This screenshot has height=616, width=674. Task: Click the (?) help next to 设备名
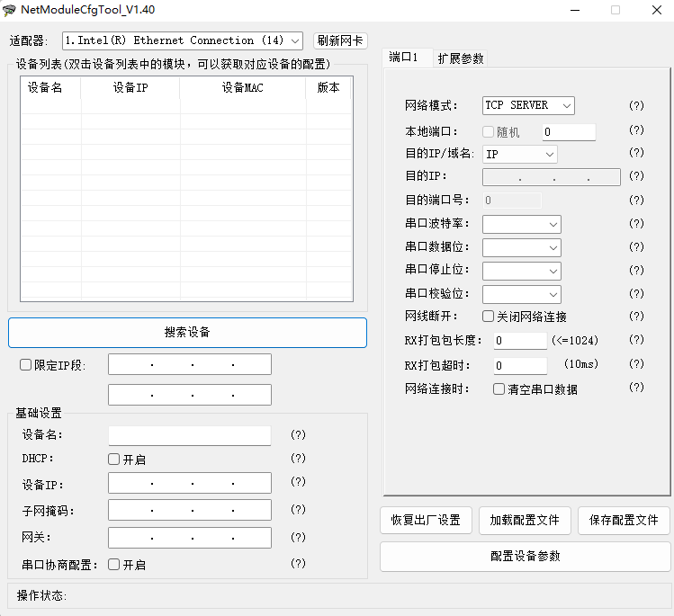[x=298, y=435]
